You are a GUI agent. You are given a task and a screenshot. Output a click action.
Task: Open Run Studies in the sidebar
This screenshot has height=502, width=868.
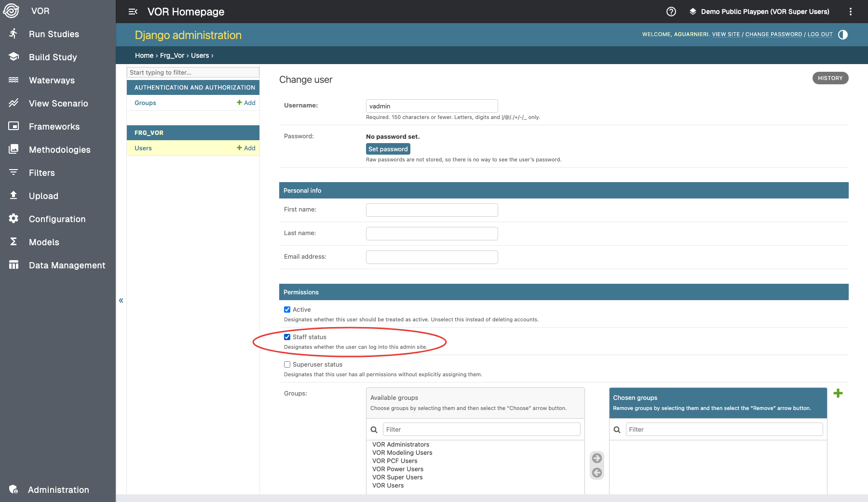click(x=54, y=34)
